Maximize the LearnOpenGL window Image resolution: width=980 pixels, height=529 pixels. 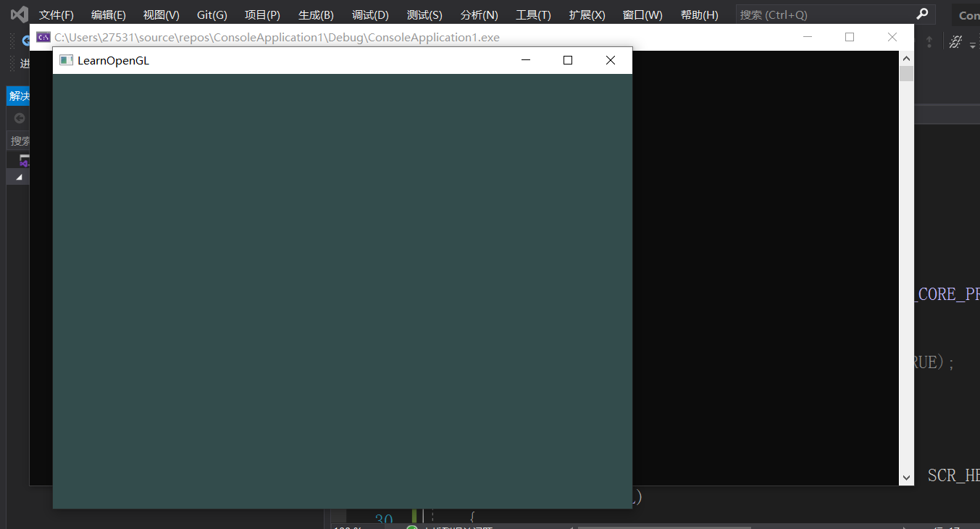[x=568, y=60]
